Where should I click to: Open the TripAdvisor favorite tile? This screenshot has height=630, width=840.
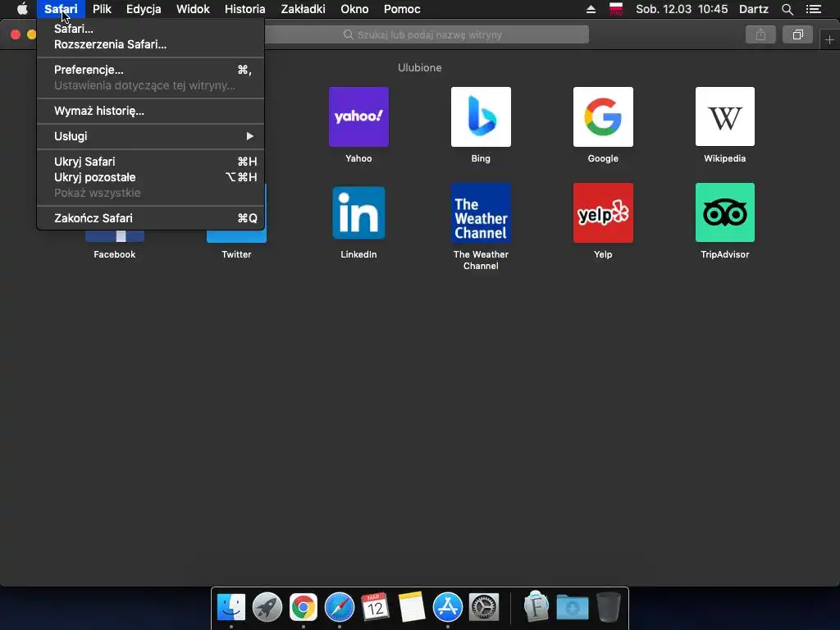725,212
